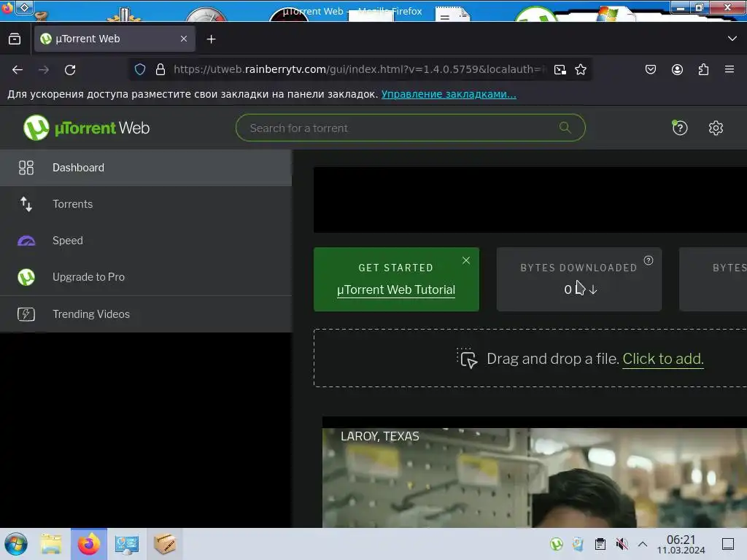Open the help question mark icon
This screenshot has width=747, height=560.
click(680, 128)
